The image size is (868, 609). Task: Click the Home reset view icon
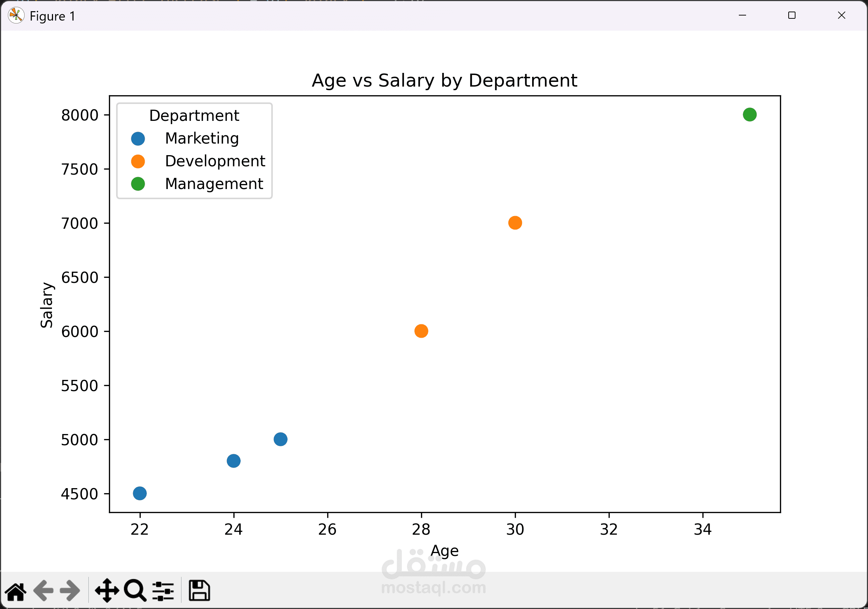click(16, 591)
